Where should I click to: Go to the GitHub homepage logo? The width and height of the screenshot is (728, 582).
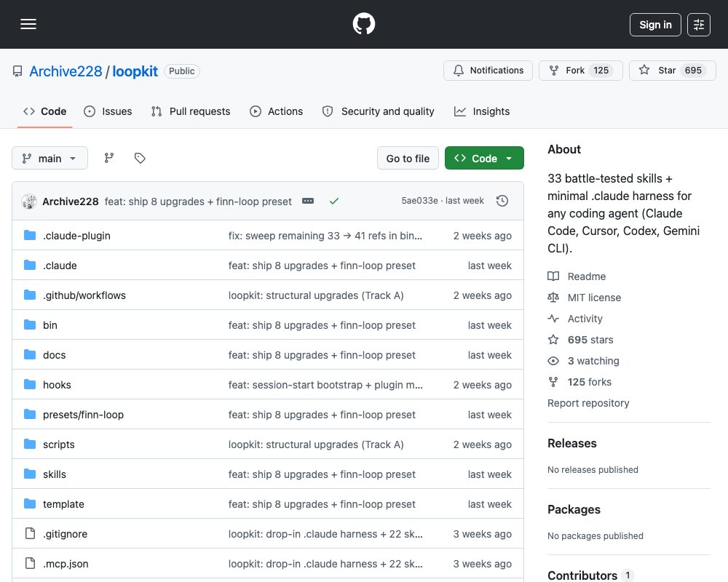363,24
